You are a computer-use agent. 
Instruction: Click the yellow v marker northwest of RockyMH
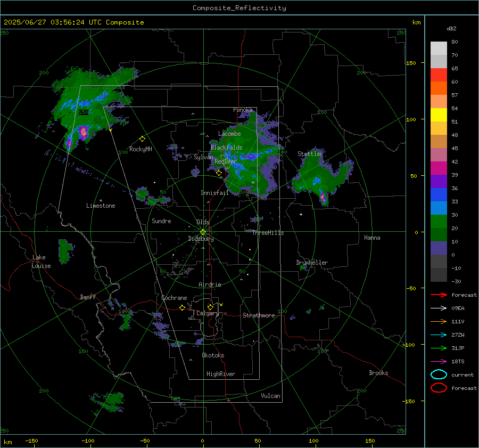click(x=110, y=130)
